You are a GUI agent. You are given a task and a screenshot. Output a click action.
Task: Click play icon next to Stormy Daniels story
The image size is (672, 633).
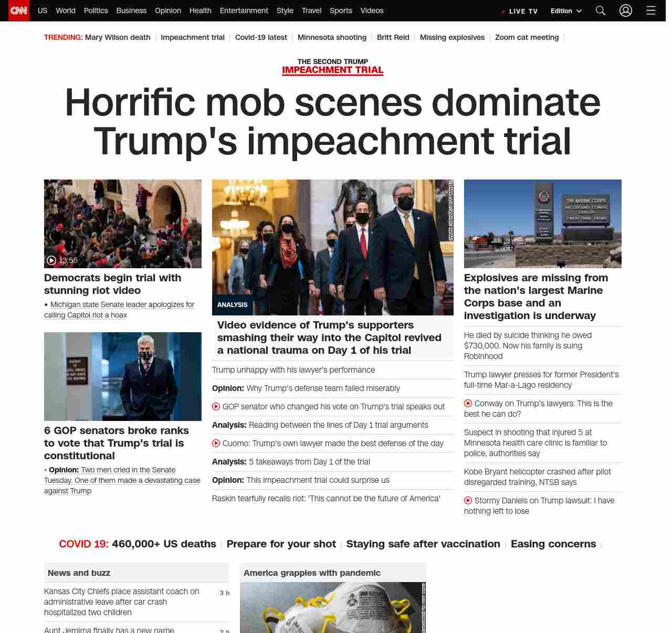coord(468,501)
